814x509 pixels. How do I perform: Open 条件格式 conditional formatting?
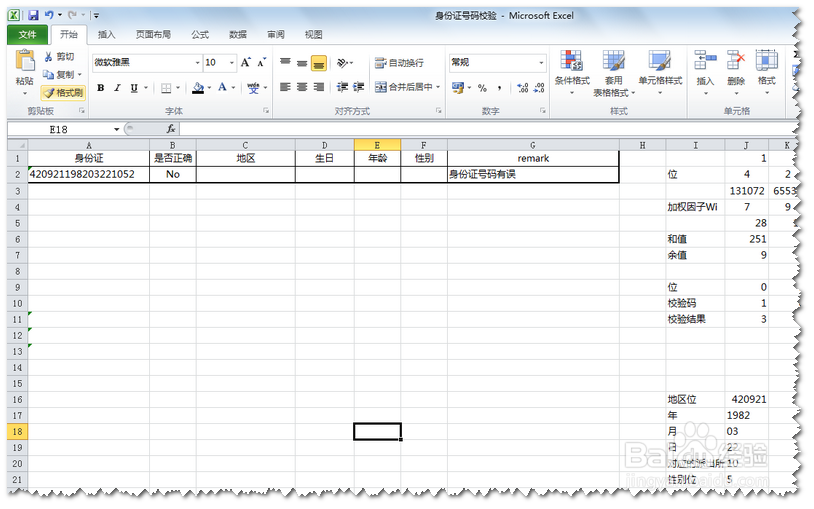pyautogui.click(x=572, y=73)
